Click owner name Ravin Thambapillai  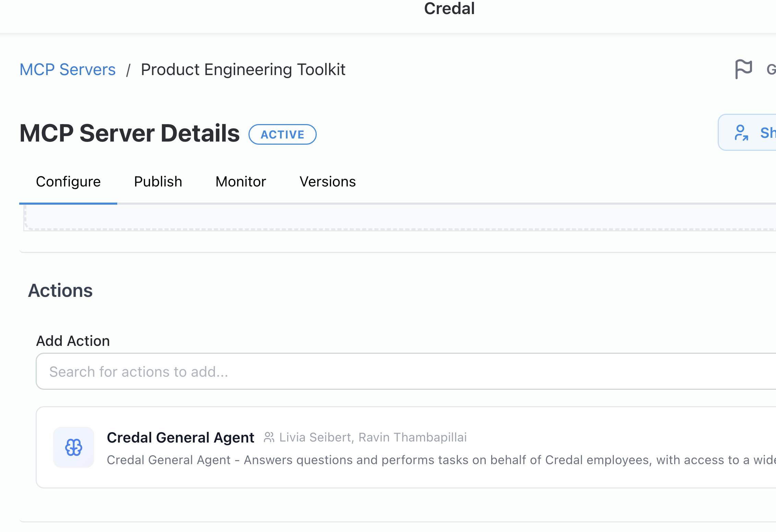(x=412, y=437)
